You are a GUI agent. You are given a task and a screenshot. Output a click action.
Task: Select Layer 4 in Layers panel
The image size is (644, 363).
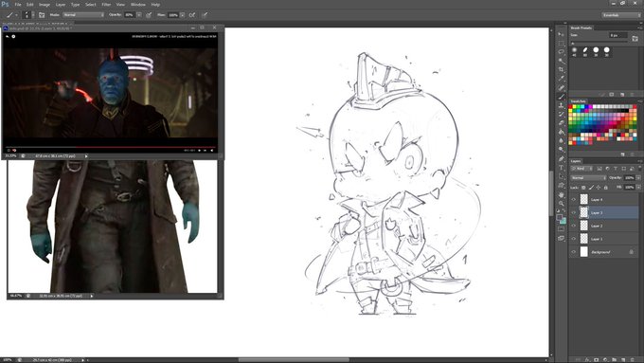[604, 199]
